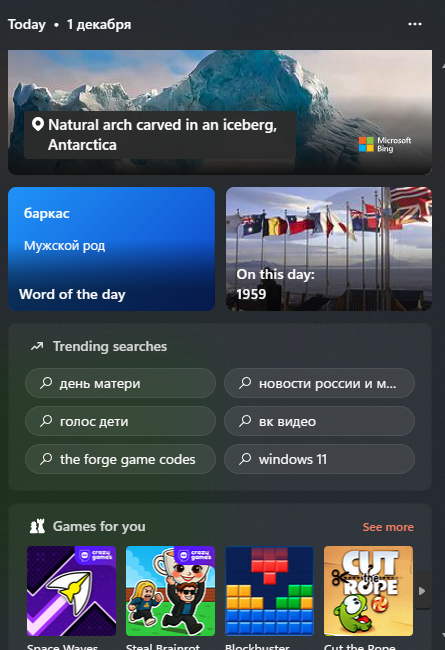Click the chess pieces Games icon

coord(37,526)
